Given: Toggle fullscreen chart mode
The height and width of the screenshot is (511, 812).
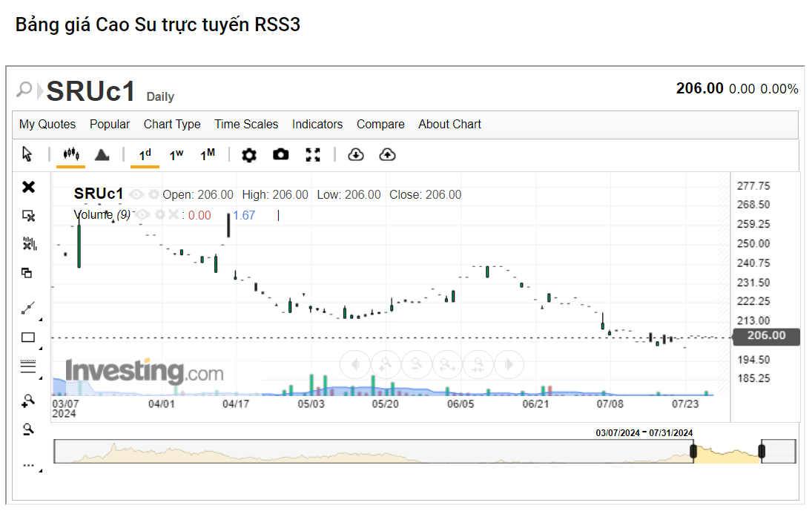Looking at the screenshot, I should (313, 154).
